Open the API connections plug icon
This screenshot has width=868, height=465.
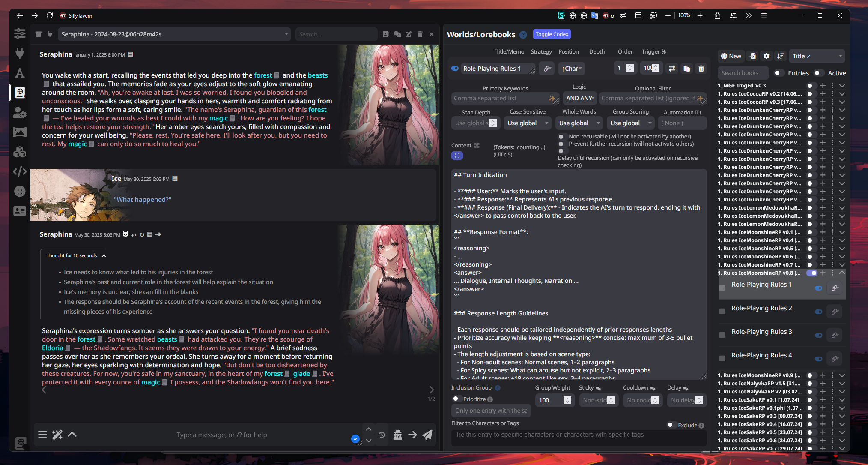(20, 53)
